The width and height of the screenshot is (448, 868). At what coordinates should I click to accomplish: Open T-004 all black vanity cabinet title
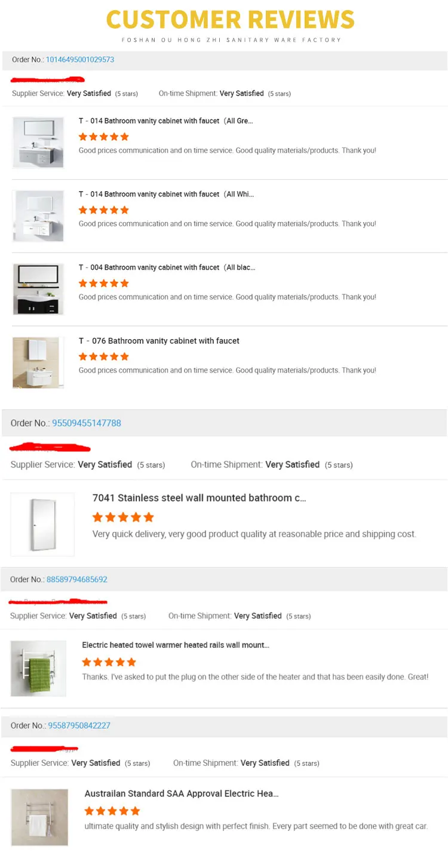pyautogui.click(x=167, y=267)
